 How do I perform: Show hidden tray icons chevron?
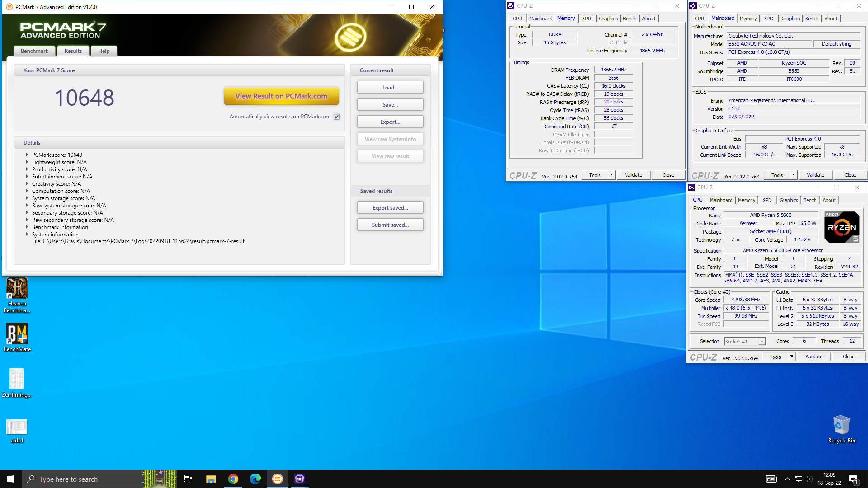(x=787, y=479)
